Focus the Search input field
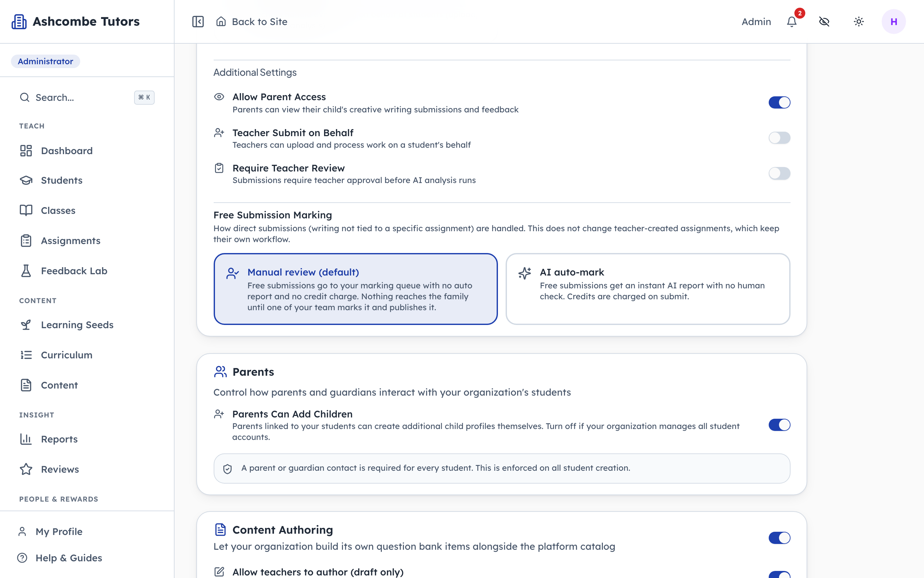Viewport: 924px width, 578px height. tap(87, 98)
